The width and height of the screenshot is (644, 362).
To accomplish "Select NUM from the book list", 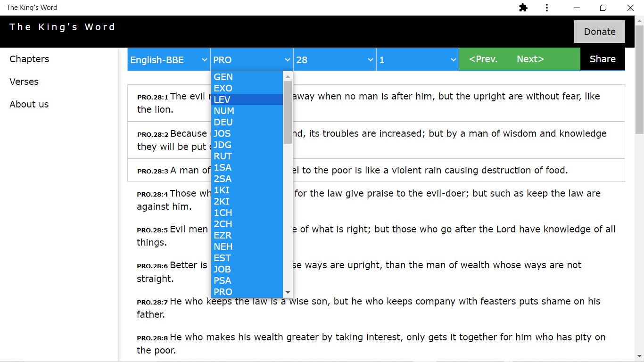I will 247,111.
